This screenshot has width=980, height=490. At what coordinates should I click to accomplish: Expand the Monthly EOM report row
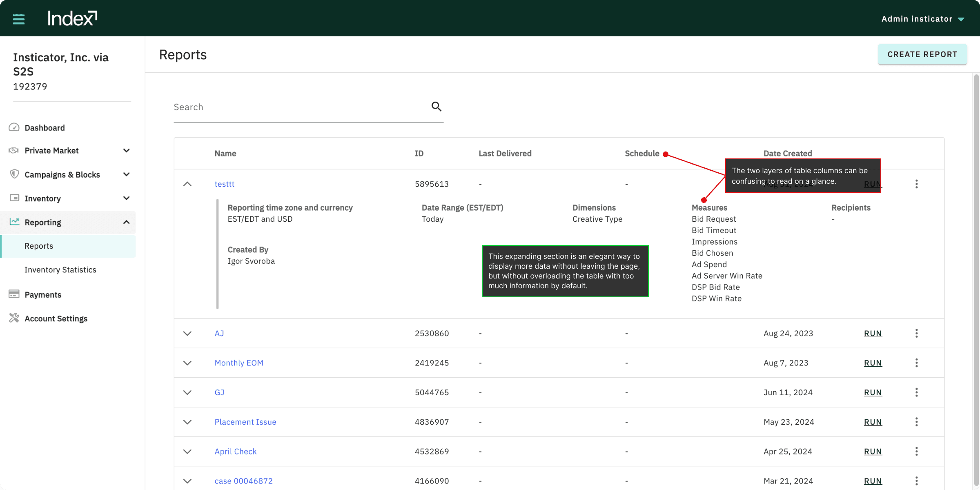187,363
